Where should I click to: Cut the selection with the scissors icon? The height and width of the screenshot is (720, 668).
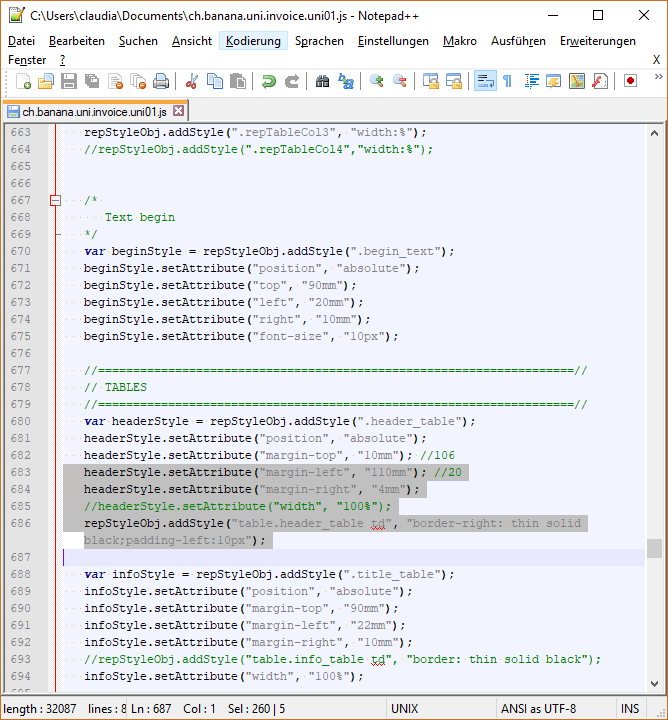(191, 81)
